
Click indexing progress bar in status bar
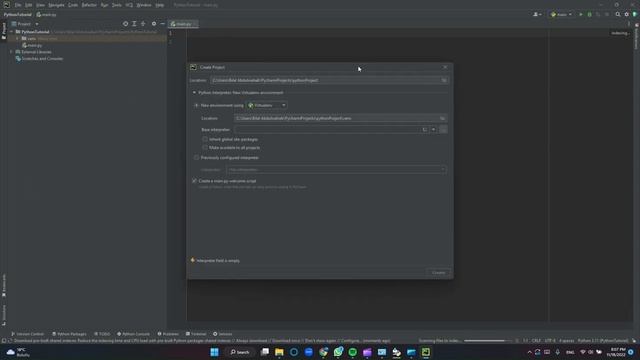click(x=487, y=340)
